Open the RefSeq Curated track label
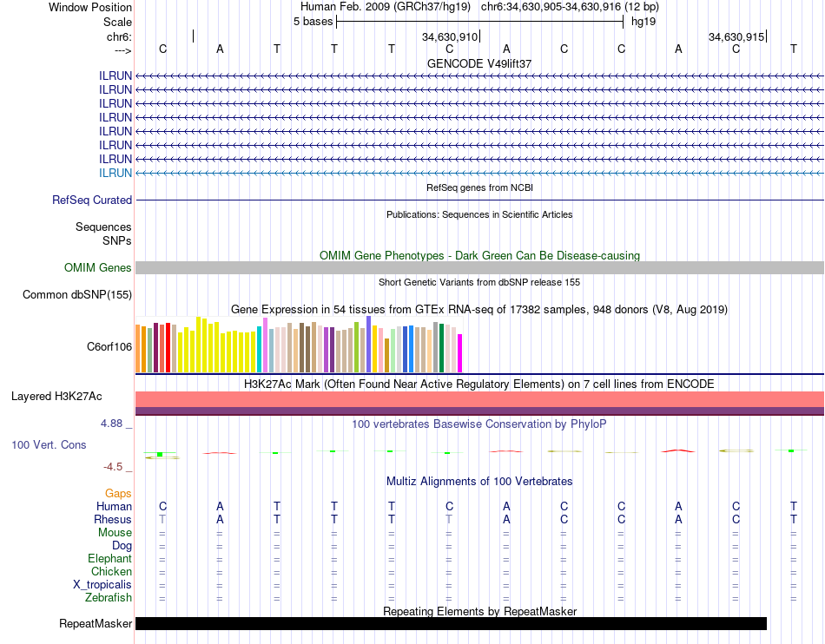Screen dimensions: 825x644 92,200
